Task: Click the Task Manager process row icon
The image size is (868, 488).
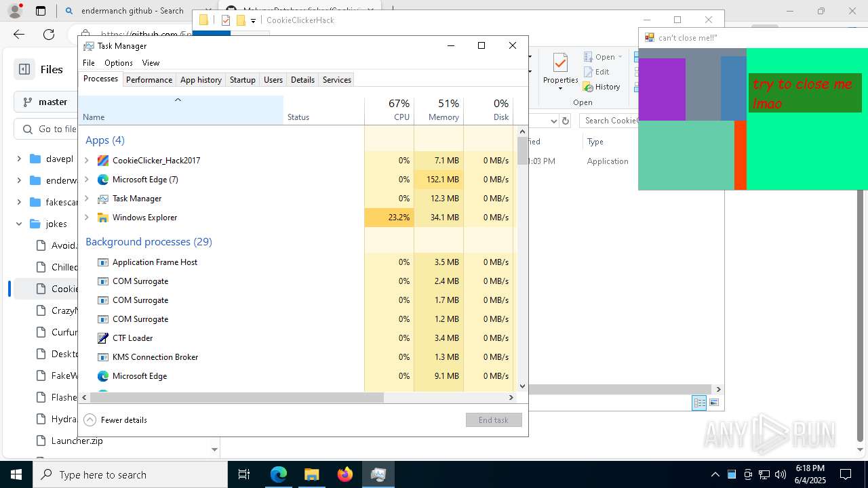Action: point(103,199)
